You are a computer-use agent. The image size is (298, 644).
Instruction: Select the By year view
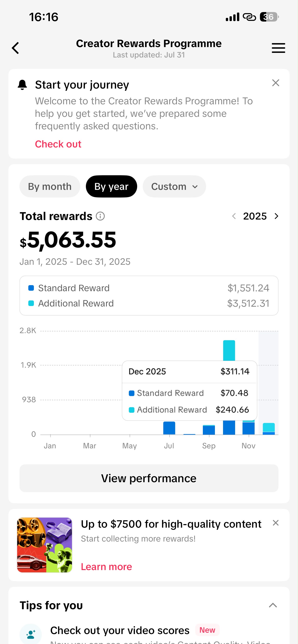coord(111,186)
